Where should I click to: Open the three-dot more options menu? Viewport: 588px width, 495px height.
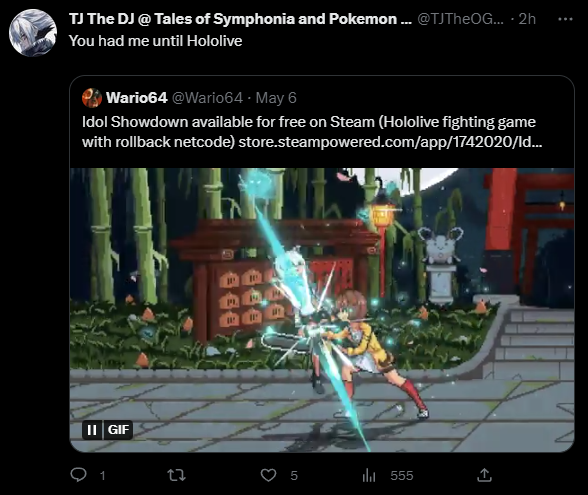[x=565, y=19]
